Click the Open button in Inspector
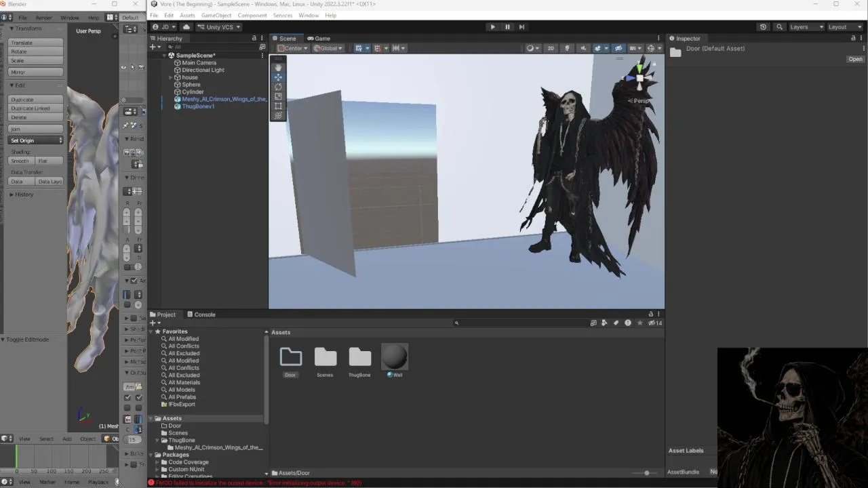This screenshot has height=488, width=868. pyautogui.click(x=856, y=59)
